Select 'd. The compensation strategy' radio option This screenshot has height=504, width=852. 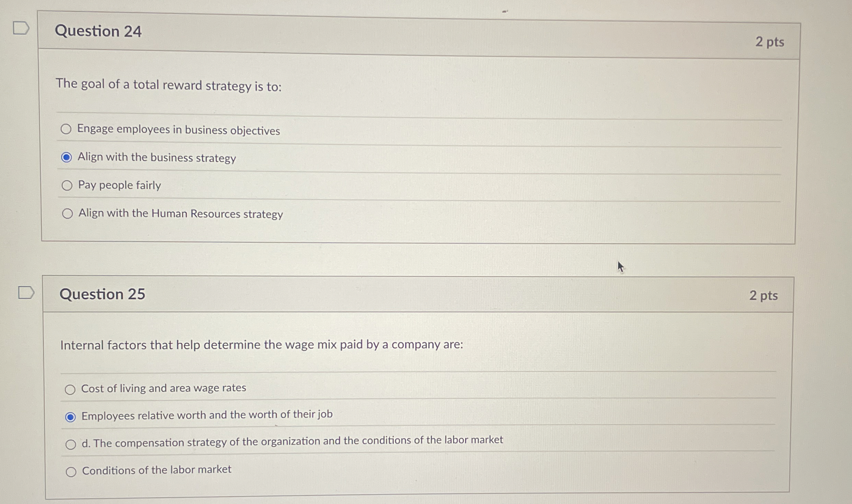pos(71,444)
